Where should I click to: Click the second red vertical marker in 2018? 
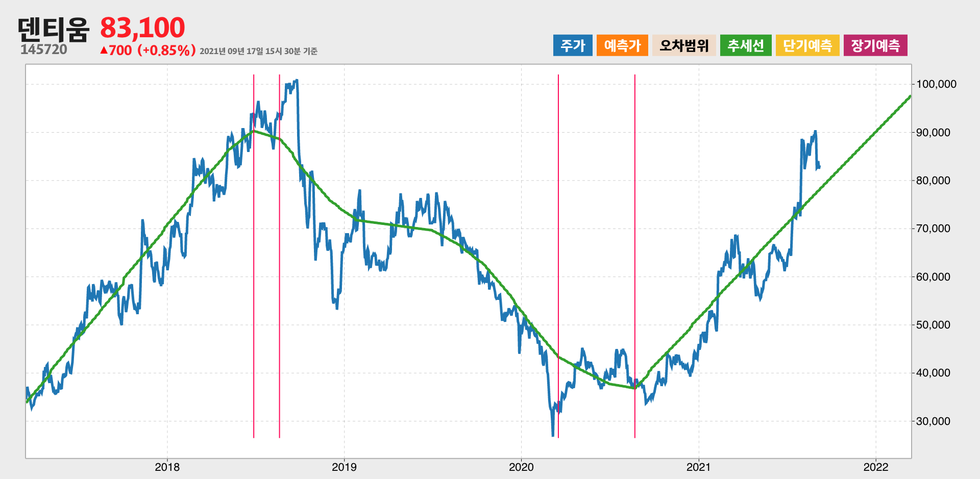click(279, 256)
